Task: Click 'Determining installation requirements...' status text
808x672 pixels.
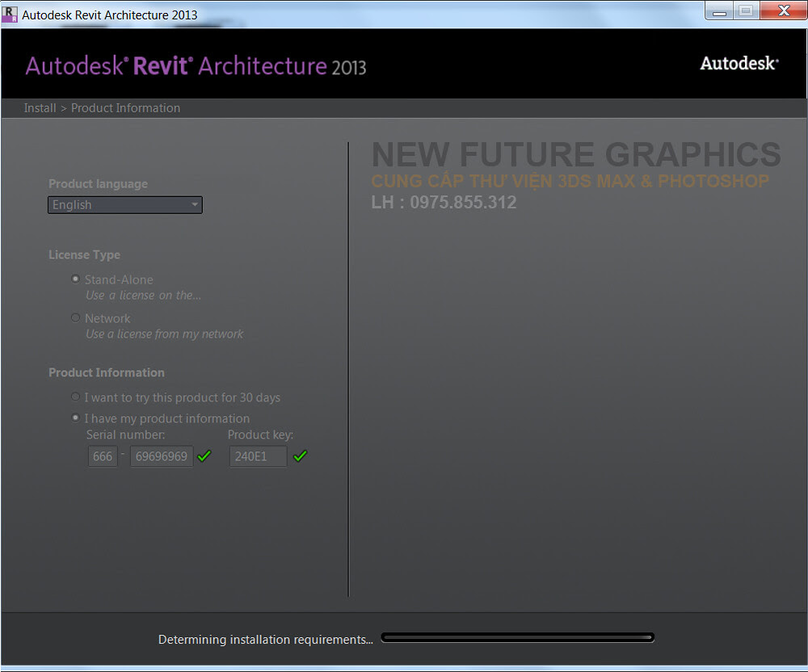Action: coord(265,640)
